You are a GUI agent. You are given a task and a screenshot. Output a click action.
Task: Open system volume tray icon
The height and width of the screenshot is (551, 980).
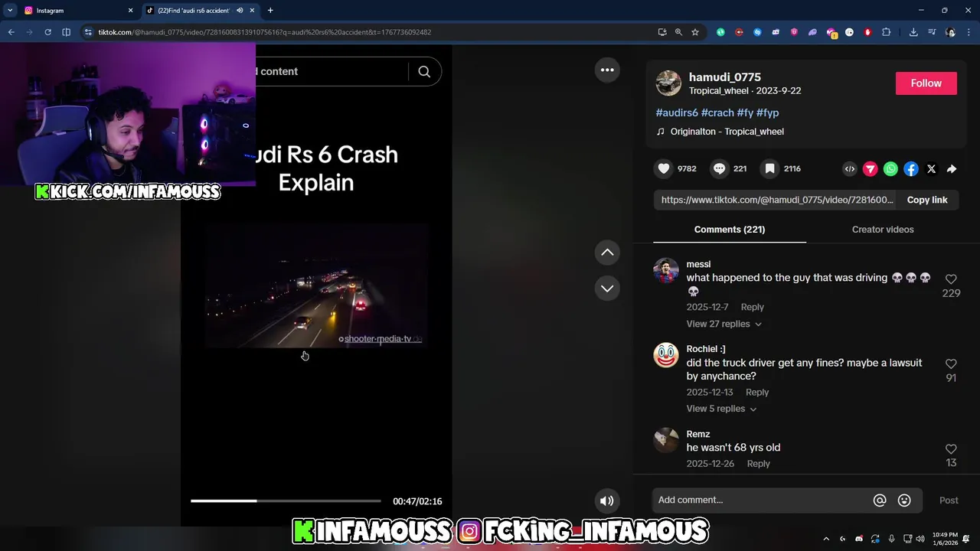(x=920, y=539)
